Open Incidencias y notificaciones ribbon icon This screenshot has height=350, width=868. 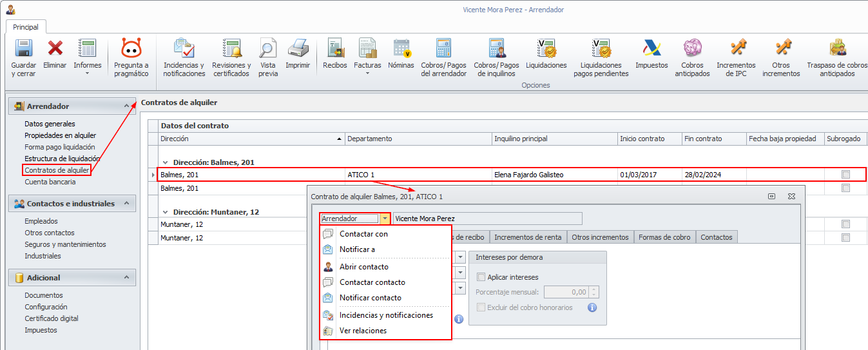click(x=184, y=48)
